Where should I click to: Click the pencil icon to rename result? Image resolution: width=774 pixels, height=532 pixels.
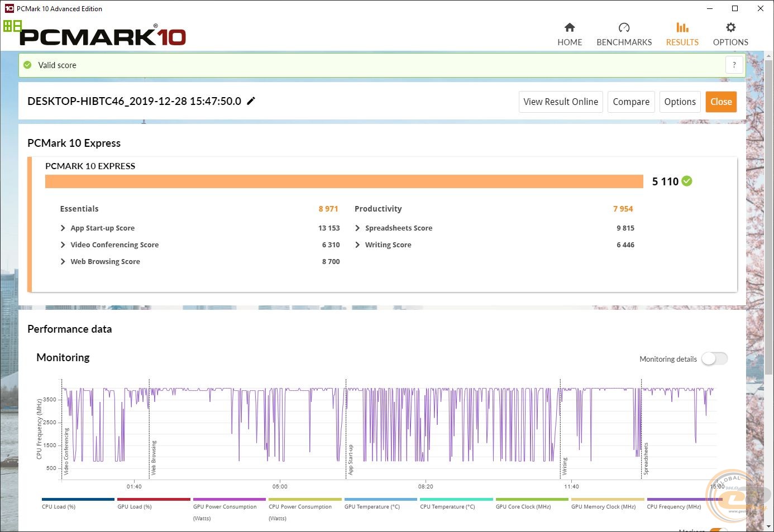(251, 101)
